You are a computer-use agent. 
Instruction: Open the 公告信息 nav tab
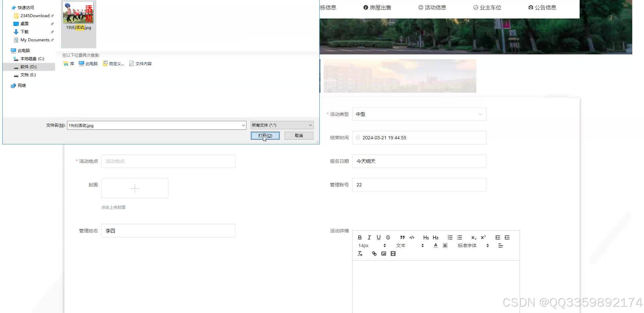pos(542,7)
